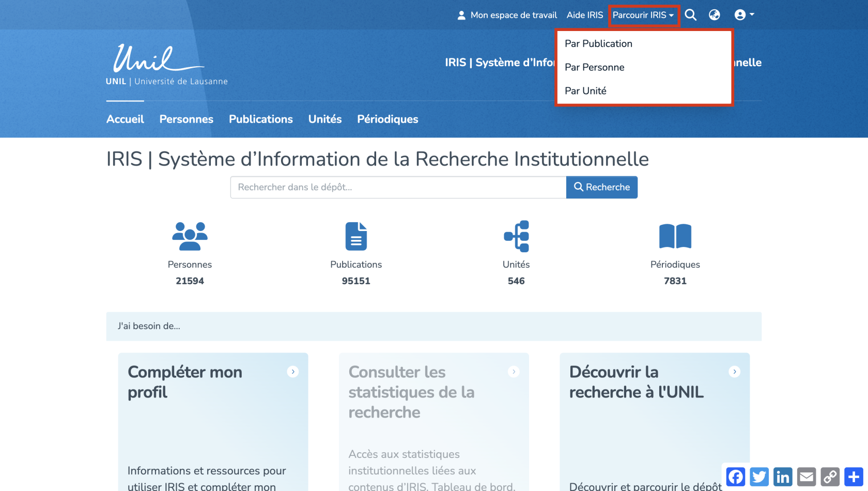Go to the Périodiques navigation tab
This screenshot has height=491, width=868.
tap(388, 119)
